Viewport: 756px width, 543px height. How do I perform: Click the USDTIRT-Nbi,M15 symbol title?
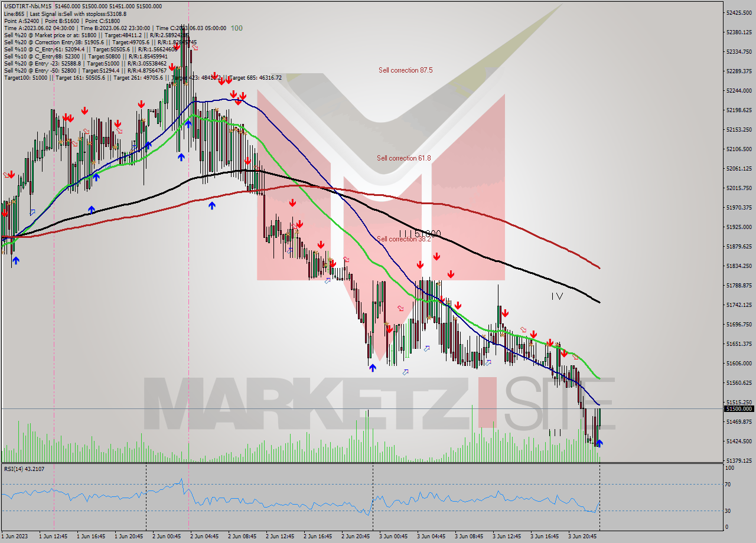pyautogui.click(x=28, y=6)
